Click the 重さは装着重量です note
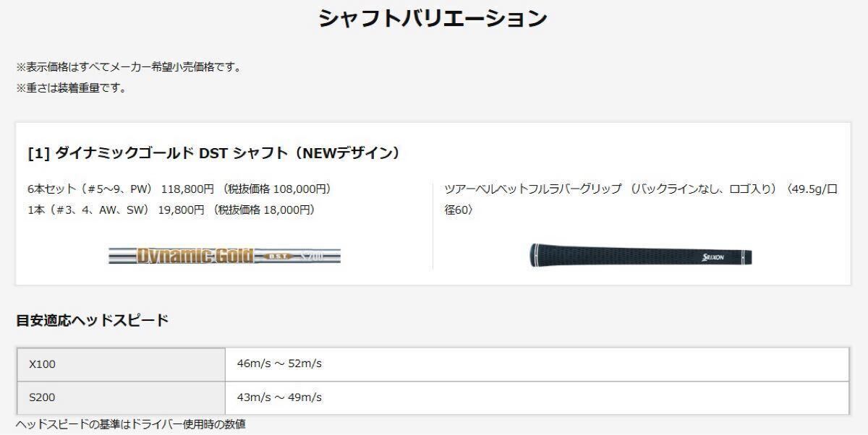Screen dimensions: 868x435 72,88
